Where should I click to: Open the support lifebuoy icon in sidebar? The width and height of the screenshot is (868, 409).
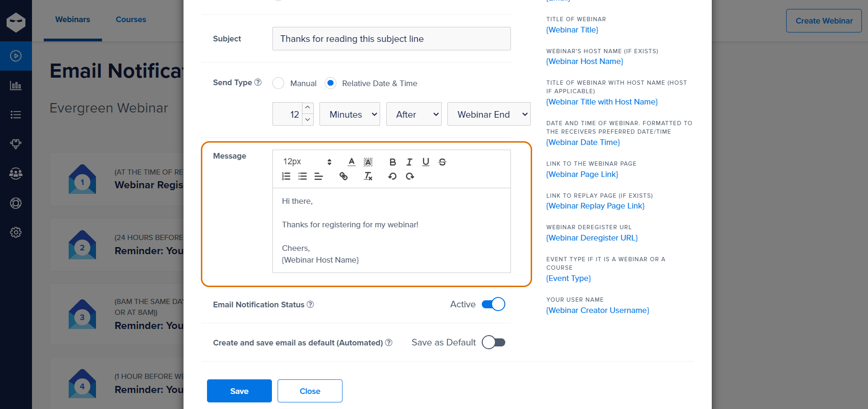point(16,203)
